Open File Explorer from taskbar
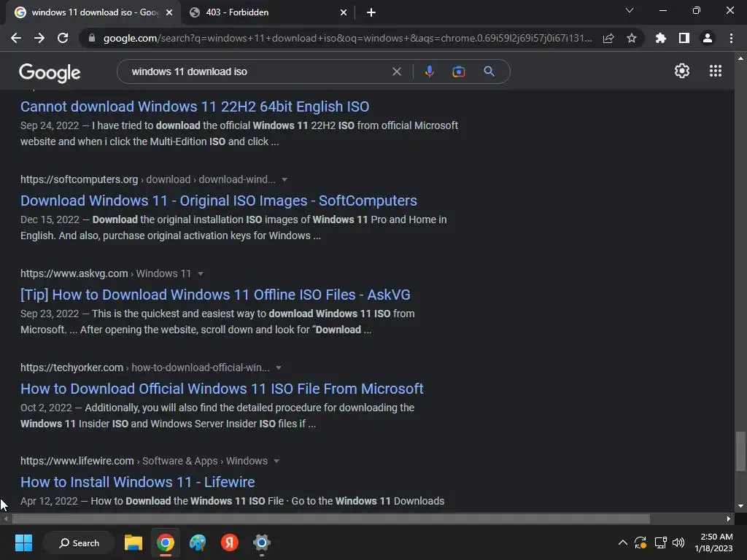Image resolution: width=747 pixels, height=560 pixels. pos(133,542)
